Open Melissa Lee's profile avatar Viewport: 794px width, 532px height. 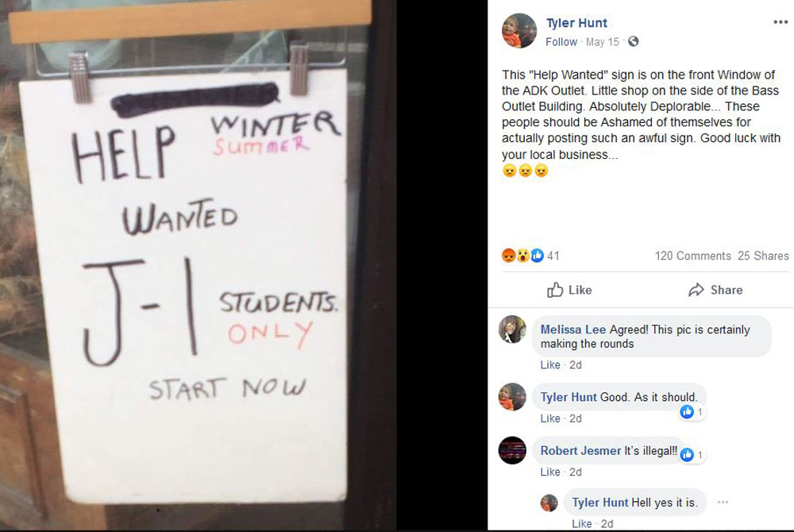coord(512,329)
